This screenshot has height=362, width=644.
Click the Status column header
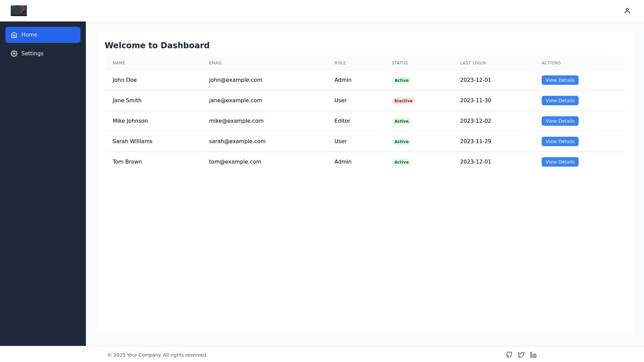coord(399,63)
